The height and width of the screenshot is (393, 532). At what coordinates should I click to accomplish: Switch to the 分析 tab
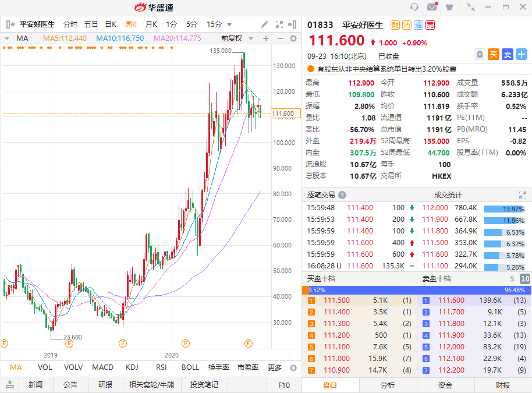coord(388,385)
